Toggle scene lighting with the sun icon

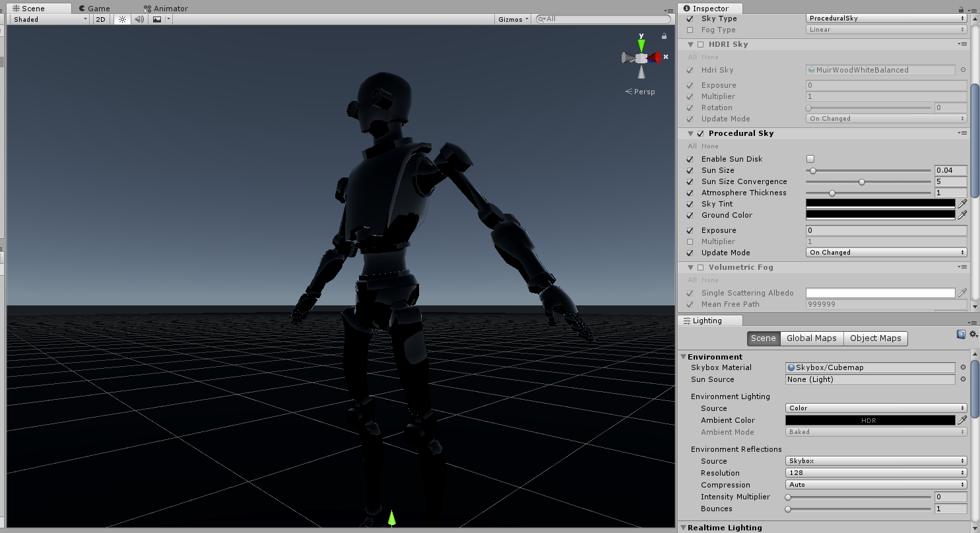coord(122,19)
